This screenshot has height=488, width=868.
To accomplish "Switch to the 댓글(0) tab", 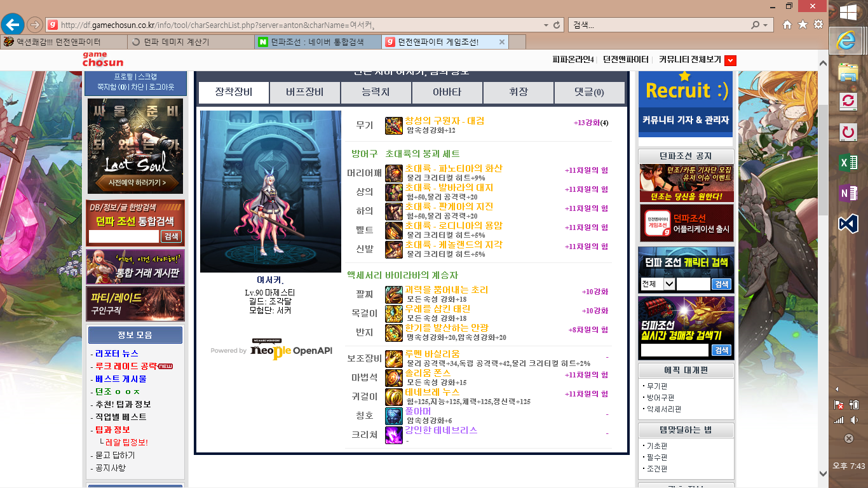I will click(589, 93).
